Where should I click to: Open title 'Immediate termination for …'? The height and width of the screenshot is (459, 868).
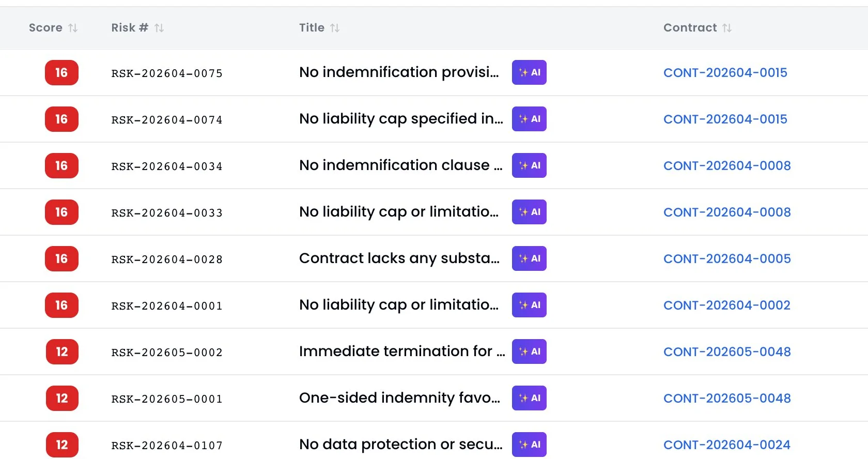(402, 351)
